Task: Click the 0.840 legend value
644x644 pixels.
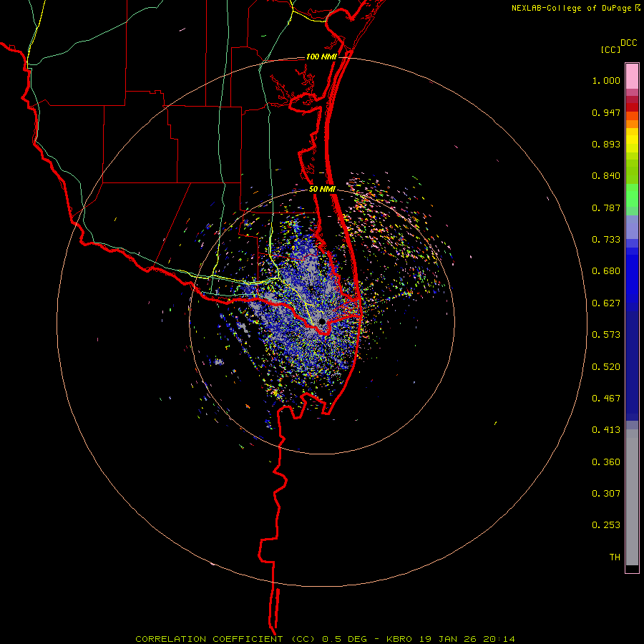Action: tap(606, 176)
